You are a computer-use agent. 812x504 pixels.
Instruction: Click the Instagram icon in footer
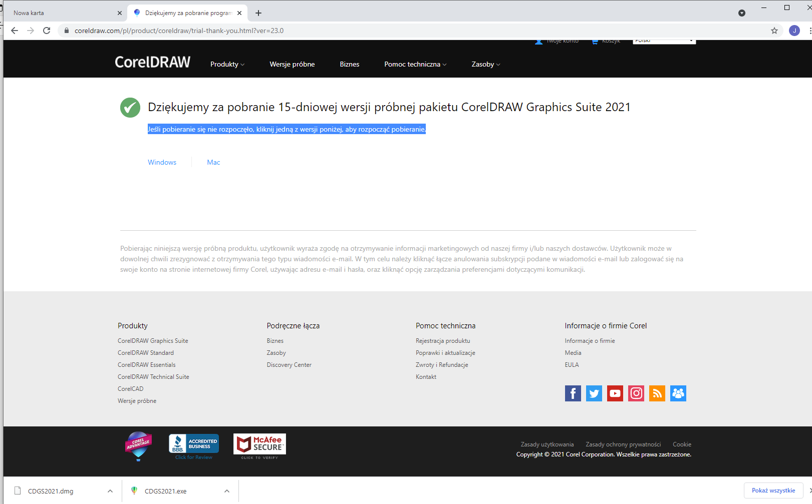pos(636,393)
